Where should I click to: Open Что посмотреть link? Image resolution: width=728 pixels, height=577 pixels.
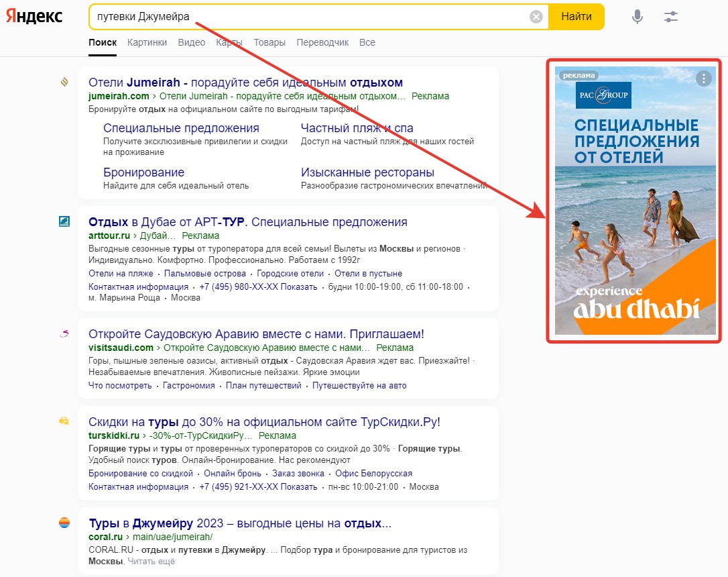[120, 385]
